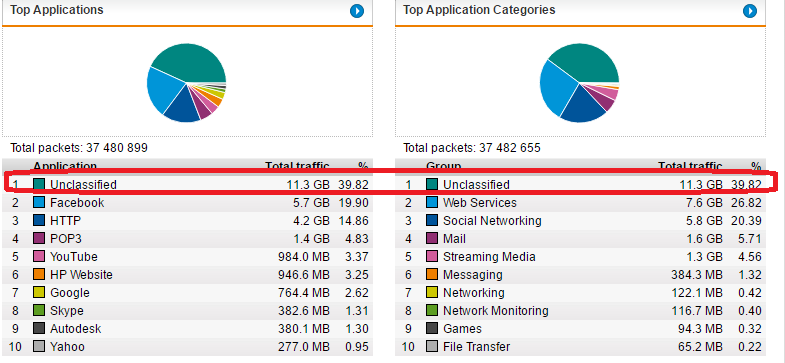Open Top Applications details arrow icon

click(x=357, y=11)
